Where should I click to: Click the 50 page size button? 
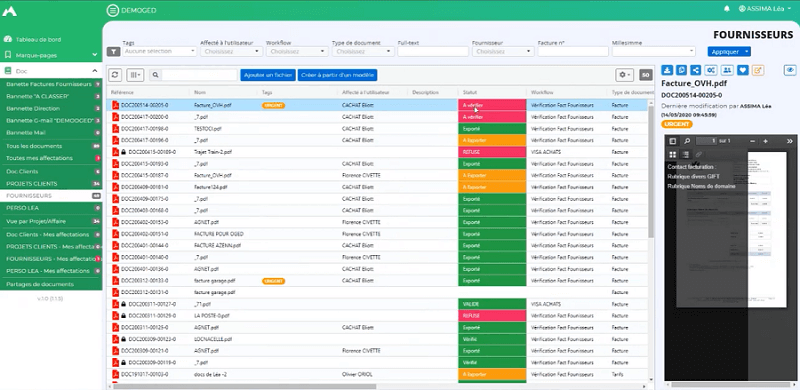[x=645, y=75]
